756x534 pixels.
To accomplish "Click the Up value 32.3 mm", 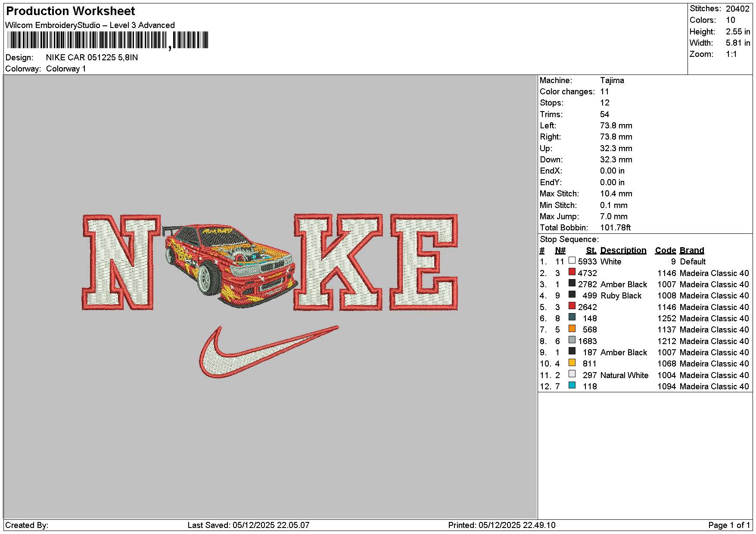I will pos(616,148).
